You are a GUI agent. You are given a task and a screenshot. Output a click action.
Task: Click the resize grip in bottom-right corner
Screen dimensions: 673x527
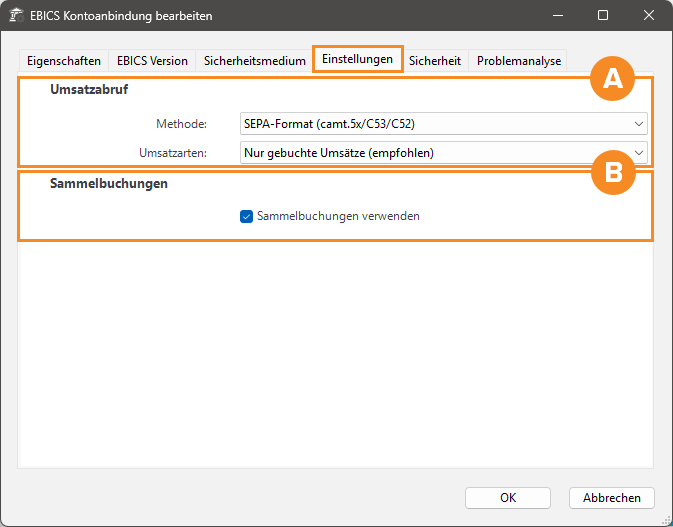tap(666, 520)
